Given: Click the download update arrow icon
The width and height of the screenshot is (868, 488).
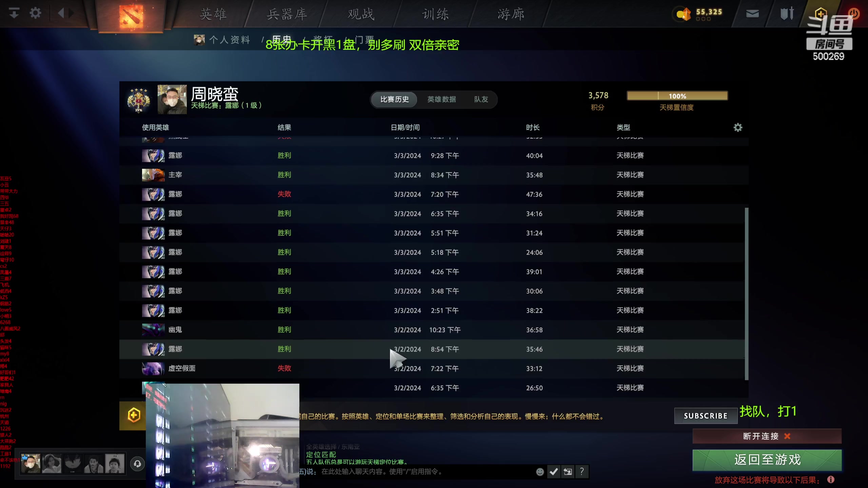Looking at the screenshot, I should pyautogui.click(x=14, y=13).
